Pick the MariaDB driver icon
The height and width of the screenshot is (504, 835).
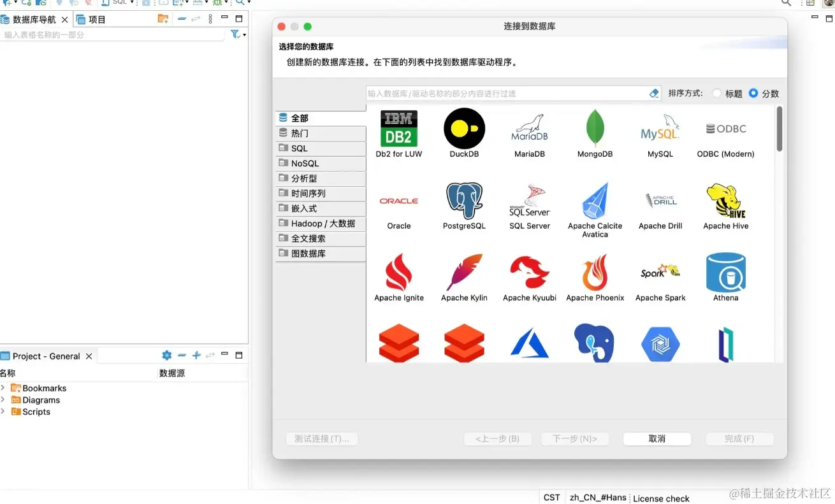(x=530, y=128)
